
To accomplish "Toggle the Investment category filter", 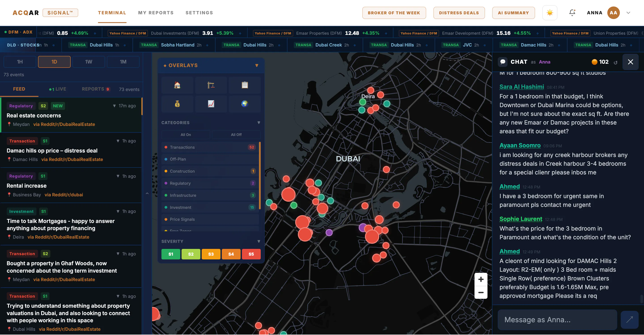I will click(210, 207).
